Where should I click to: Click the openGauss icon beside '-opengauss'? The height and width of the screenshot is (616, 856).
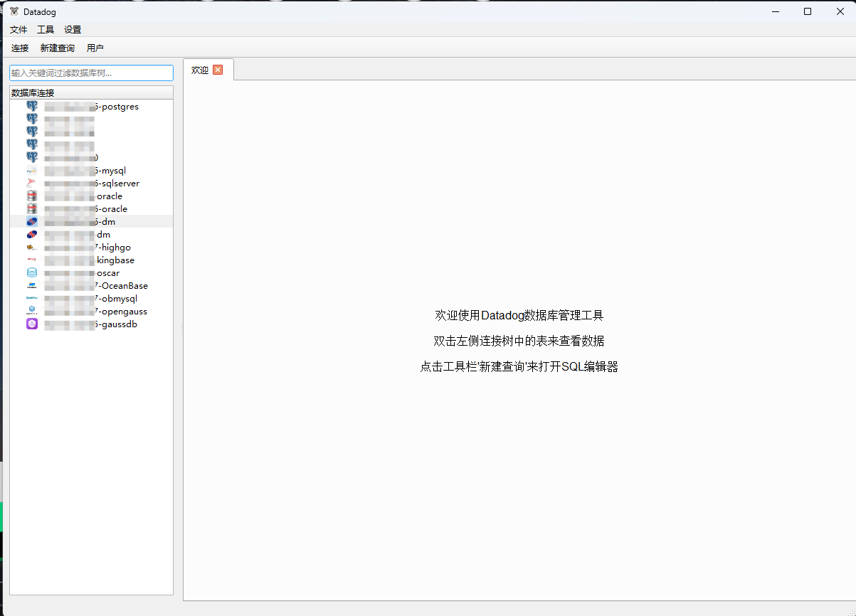pos(32,311)
